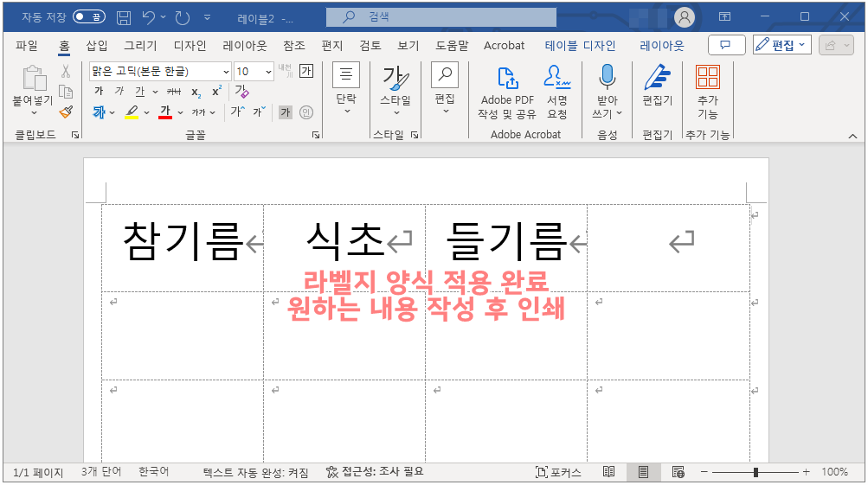The image size is (868, 485).
Task: Open the Acrobat ribbon tab
Action: click(504, 45)
